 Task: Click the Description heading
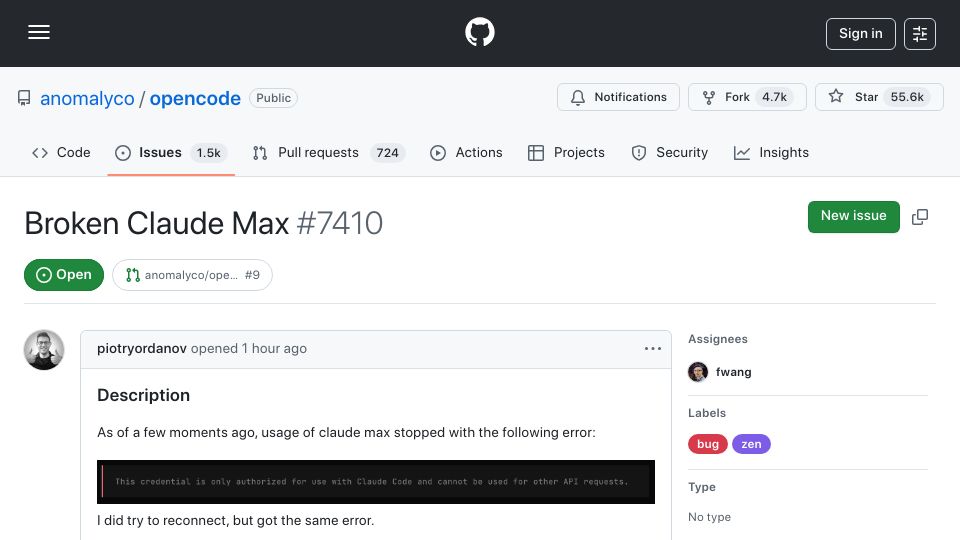pyautogui.click(x=143, y=396)
